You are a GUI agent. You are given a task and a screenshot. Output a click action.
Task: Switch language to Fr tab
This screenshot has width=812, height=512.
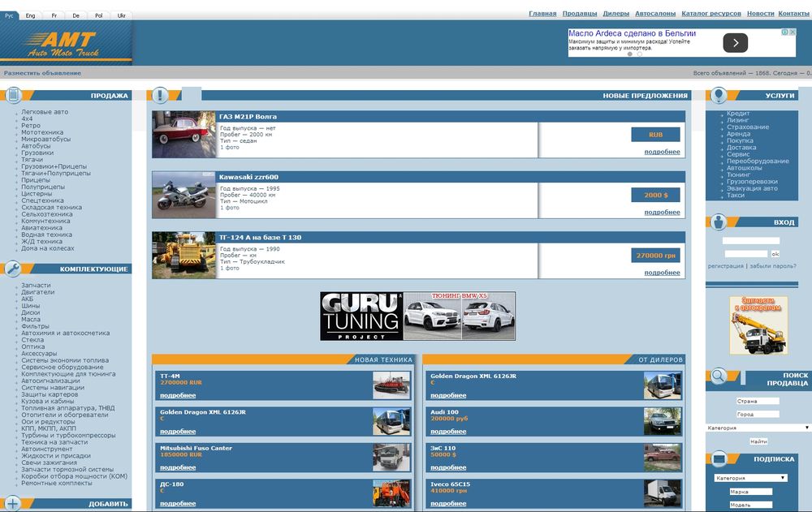coord(54,15)
